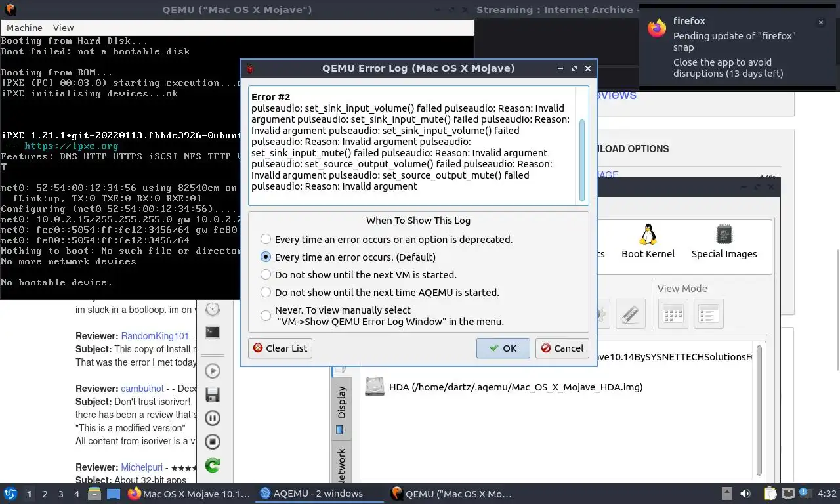Screen dimensions: 840x504
Task: Open Special Images chip icon in AQEMU
Action: click(x=724, y=234)
